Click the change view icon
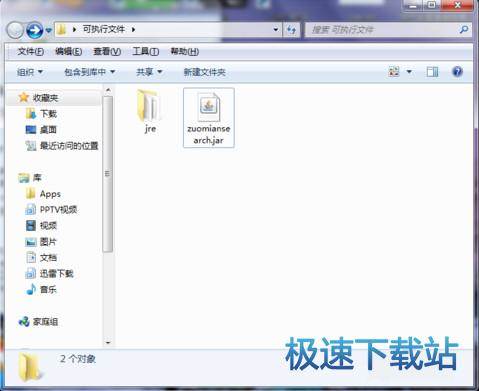Screen dimensions: 479x391 pos(394,72)
